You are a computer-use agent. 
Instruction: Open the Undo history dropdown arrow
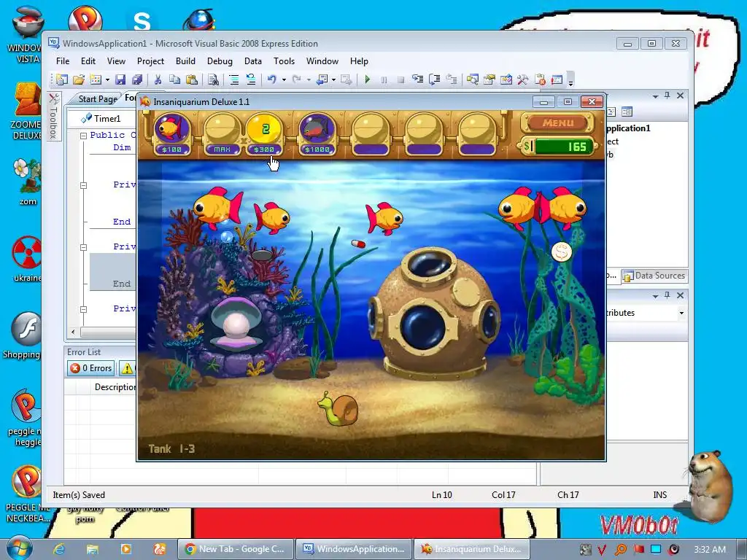[x=284, y=80]
